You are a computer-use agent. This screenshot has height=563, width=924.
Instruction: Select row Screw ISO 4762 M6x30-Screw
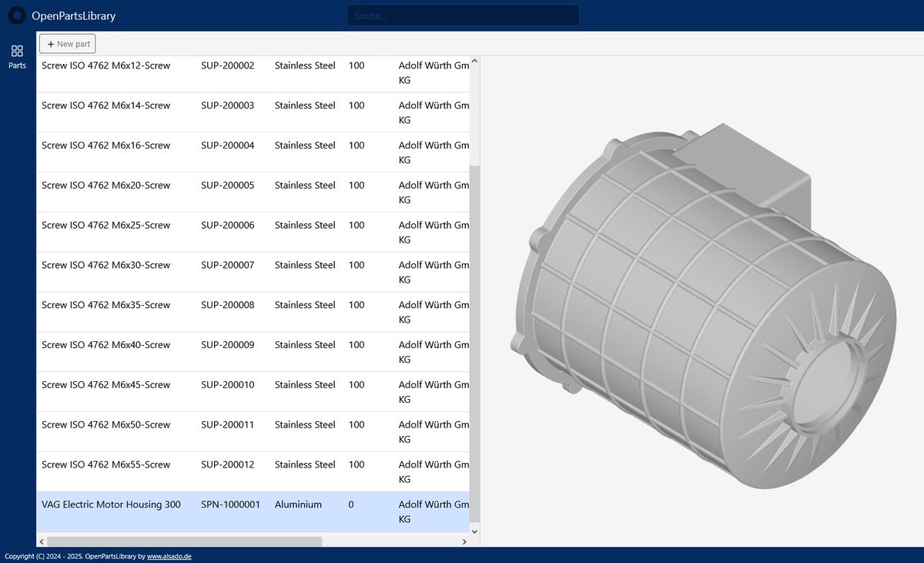pyautogui.click(x=253, y=273)
